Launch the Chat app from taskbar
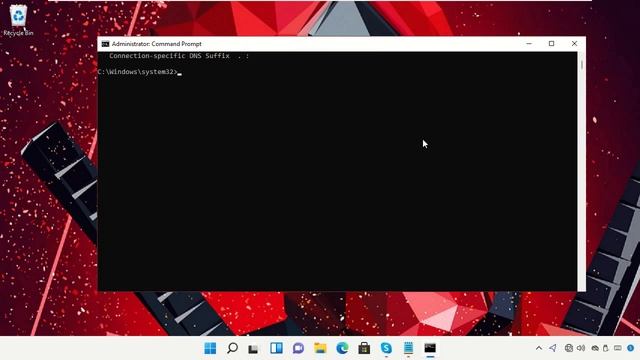The height and width of the screenshot is (360, 640). [298, 348]
